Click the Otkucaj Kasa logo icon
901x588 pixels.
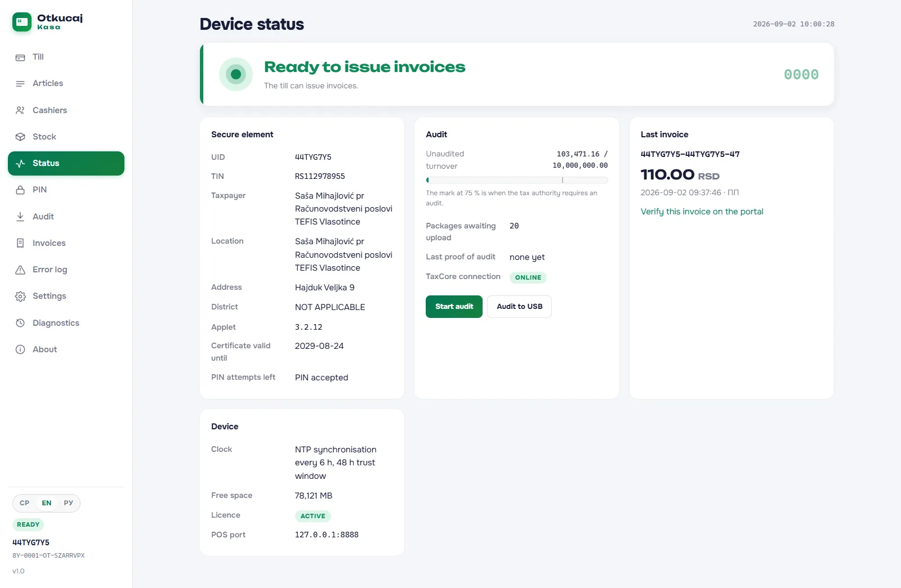click(22, 22)
